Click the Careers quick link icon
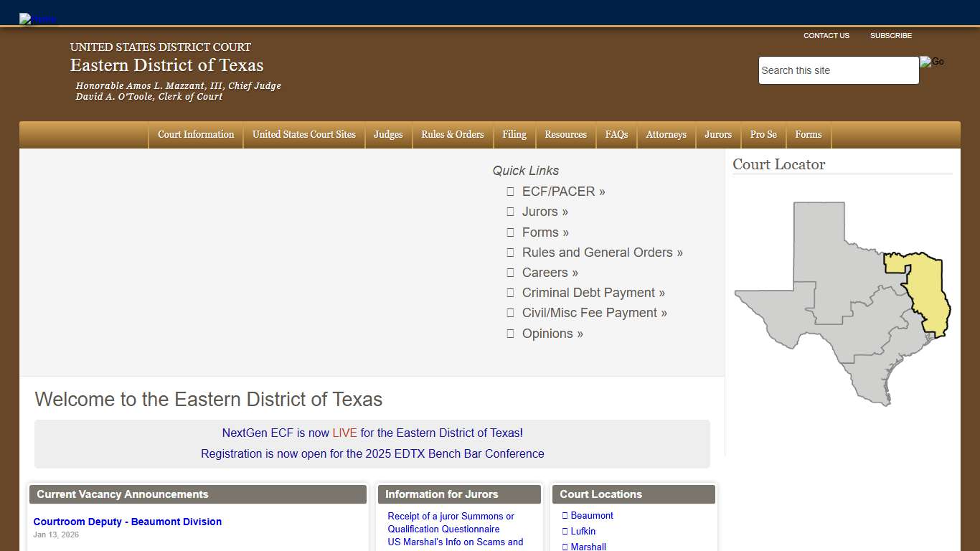Screen dimensions: 980x551 [510, 273]
